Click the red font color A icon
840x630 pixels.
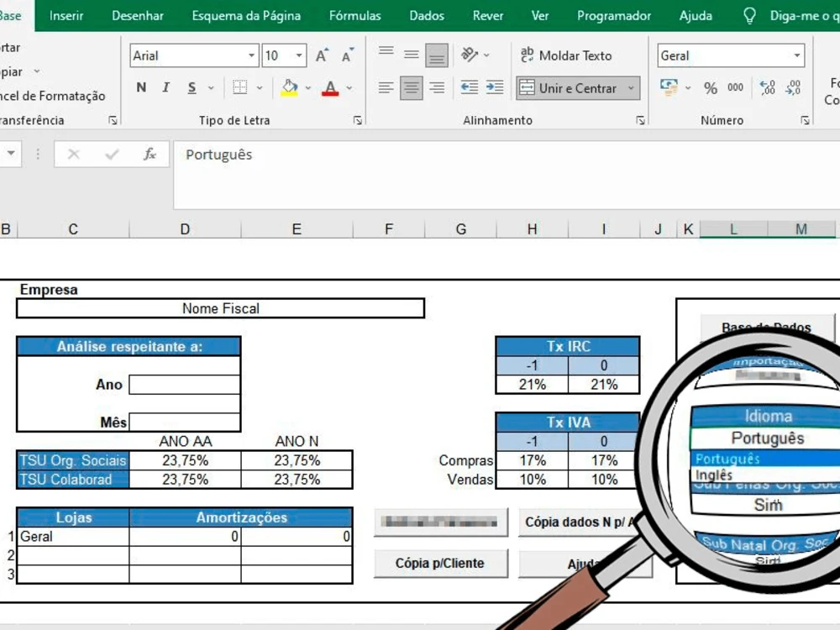[x=330, y=87]
